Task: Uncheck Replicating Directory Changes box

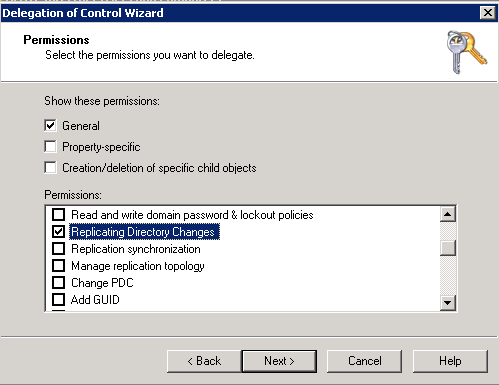Action: (59, 232)
